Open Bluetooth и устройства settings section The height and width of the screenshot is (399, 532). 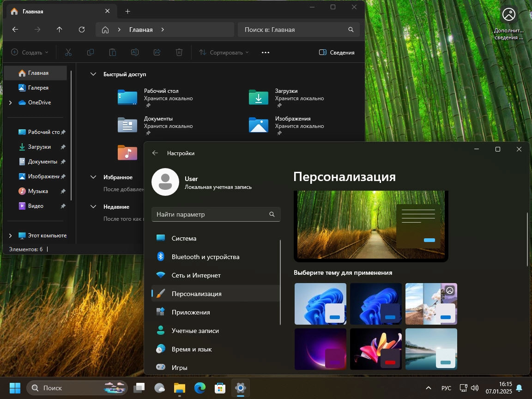[205, 257]
